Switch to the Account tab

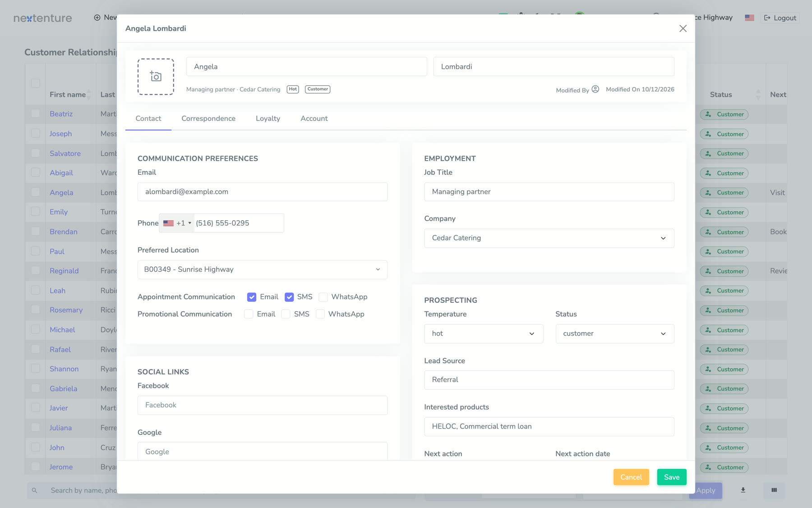tap(314, 119)
